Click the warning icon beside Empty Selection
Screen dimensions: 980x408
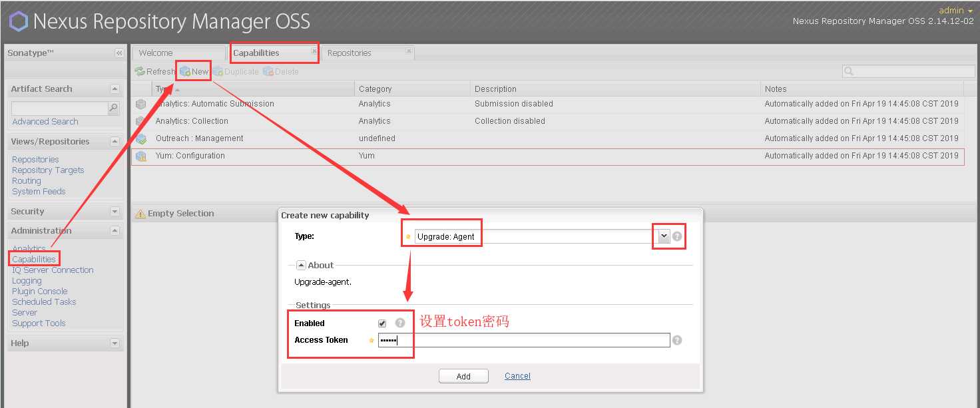(140, 214)
